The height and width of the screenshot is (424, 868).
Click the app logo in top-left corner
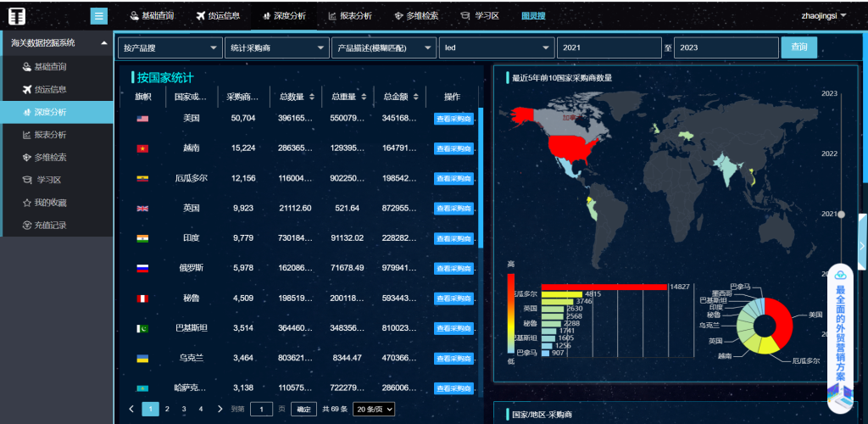17,16
